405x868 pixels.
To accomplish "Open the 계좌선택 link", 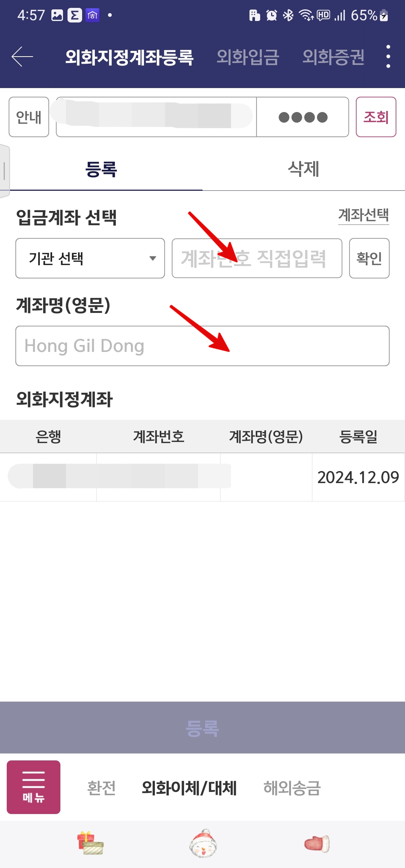I will [363, 215].
